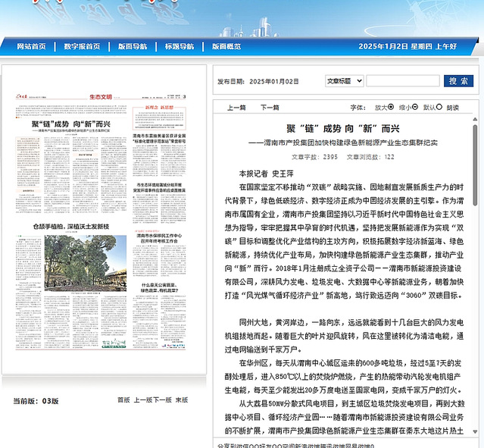Click 朗读 to read article aloud
This screenshot has height=448, width=484.
click(453, 108)
